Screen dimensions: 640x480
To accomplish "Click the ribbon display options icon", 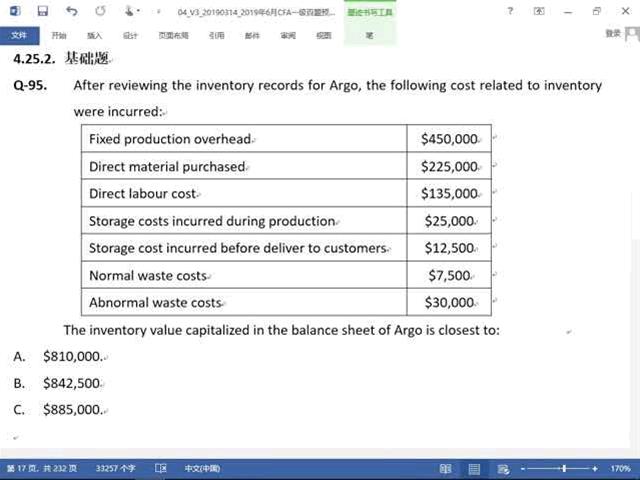I will [x=539, y=11].
